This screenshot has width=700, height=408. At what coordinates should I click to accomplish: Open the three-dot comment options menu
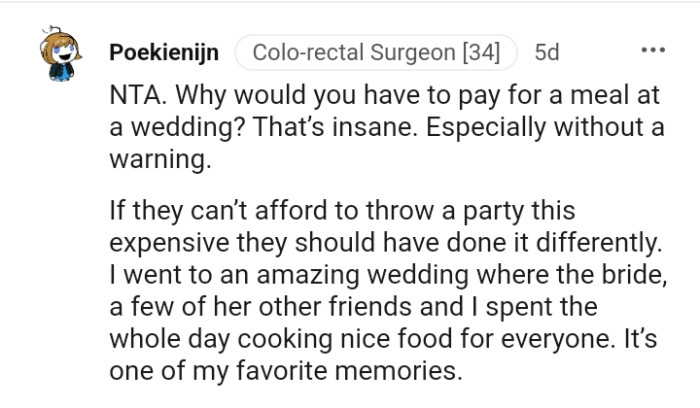653,49
